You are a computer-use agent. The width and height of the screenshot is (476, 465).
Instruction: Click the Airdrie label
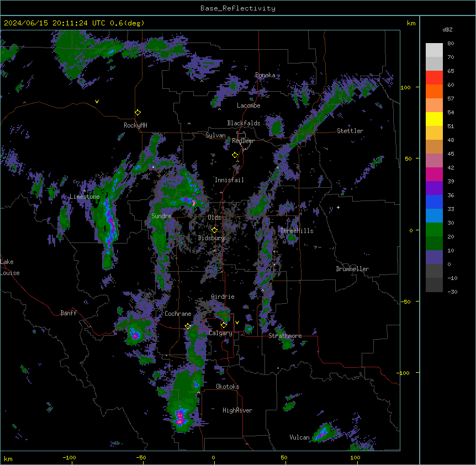tap(223, 297)
